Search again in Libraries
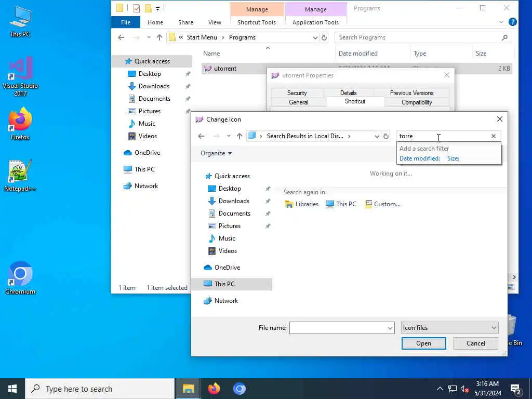532x399 pixels. [302, 204]
